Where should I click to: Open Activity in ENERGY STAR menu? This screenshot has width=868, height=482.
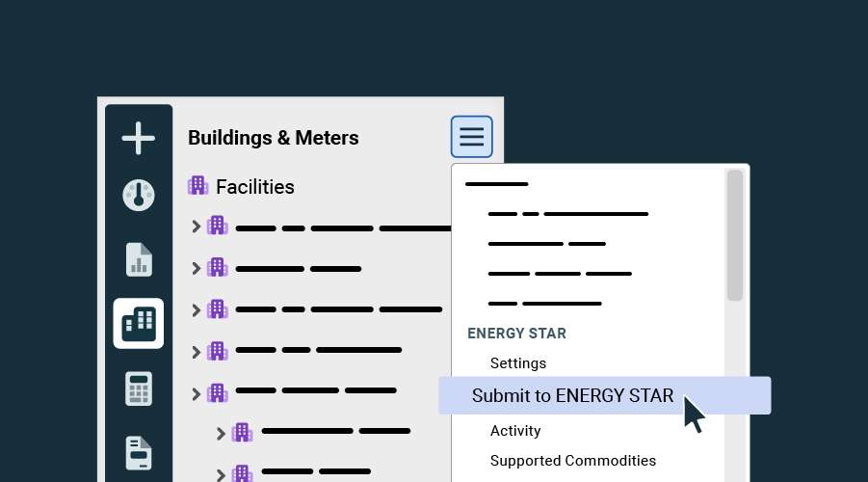[x=514, y=431]
